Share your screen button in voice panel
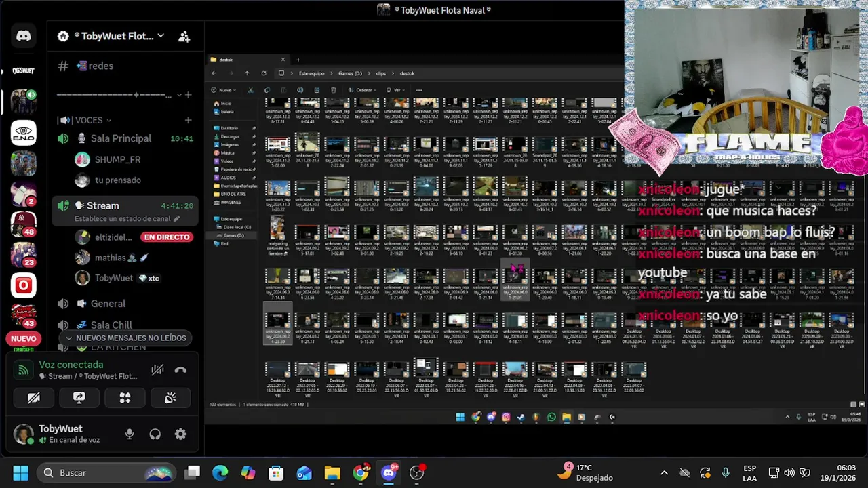The width and height of the screenshot is (868, 488). pyautogui.click(x=79, y=398)
